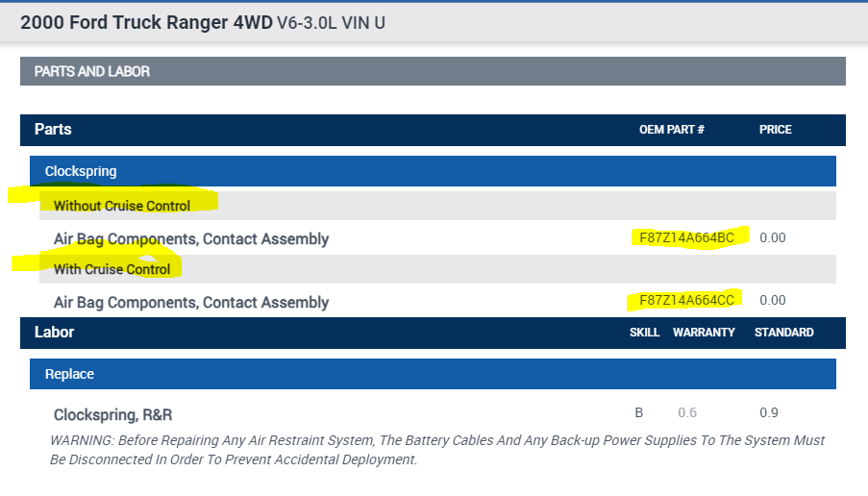Click the PRICE column header

(775, 130)
